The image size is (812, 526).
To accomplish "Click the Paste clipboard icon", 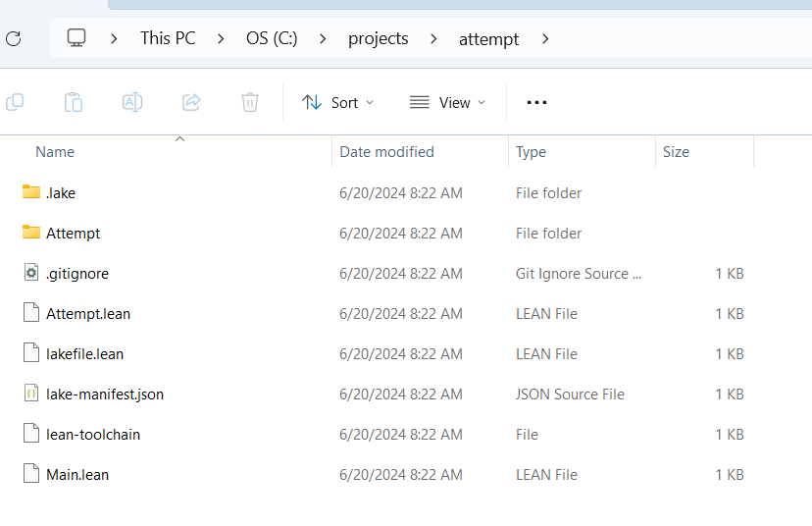I will tap(74, 102).
